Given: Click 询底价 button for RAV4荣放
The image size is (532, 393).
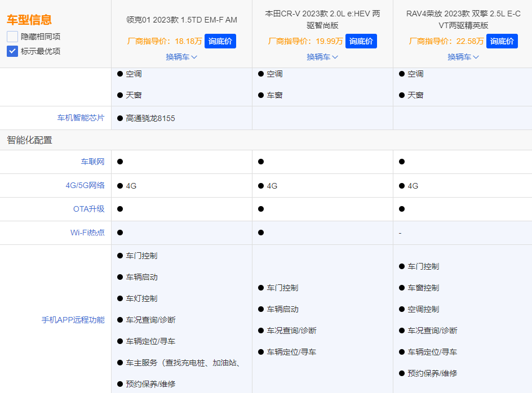Looking at the screenshot, I should click(x=502, y=41).
